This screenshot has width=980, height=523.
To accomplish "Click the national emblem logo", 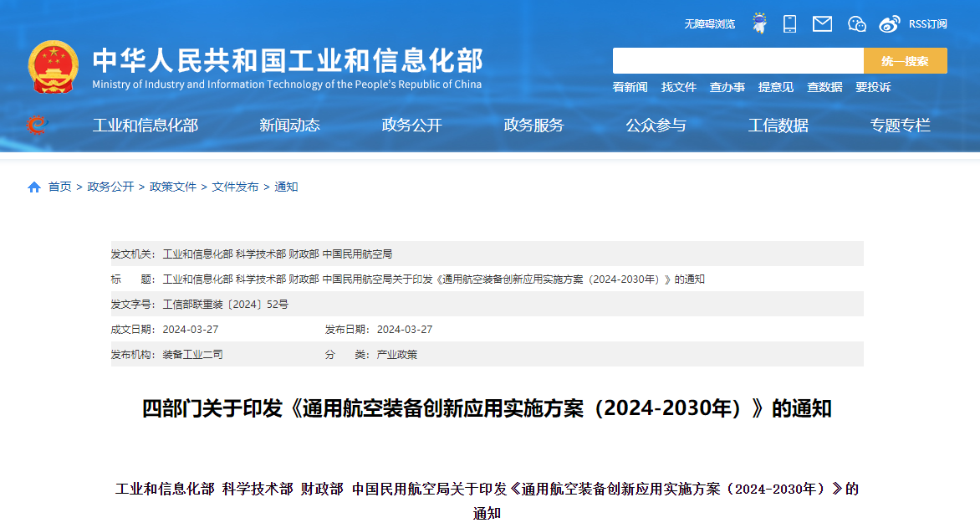I will [x=54, y=67].
